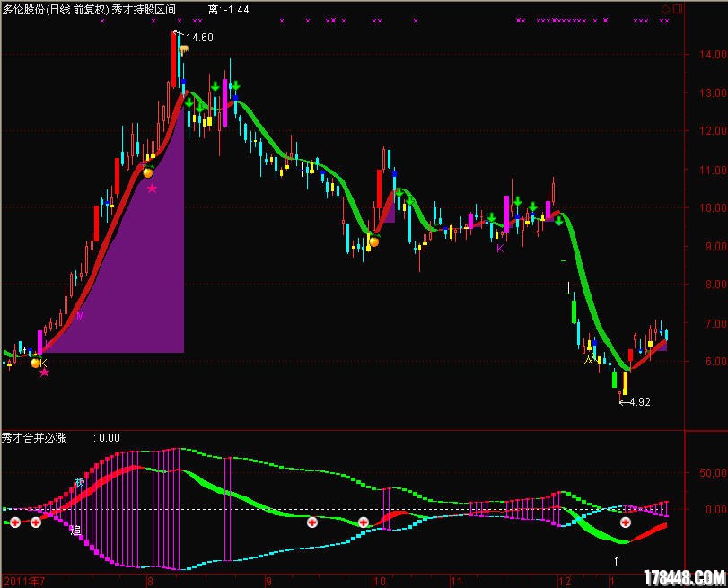Click the 14.60 high price label
This screenshot has height=588, width=728.
tap(199, 38)
